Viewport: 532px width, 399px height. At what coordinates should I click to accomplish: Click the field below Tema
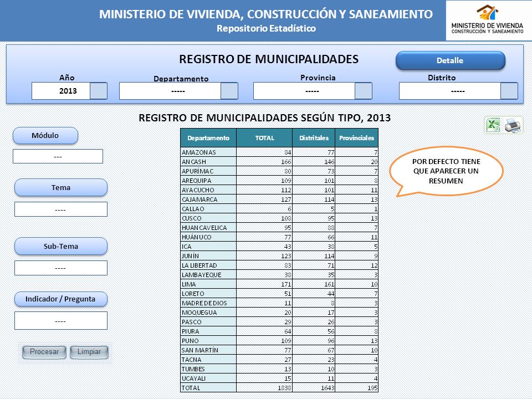[61, 209]
